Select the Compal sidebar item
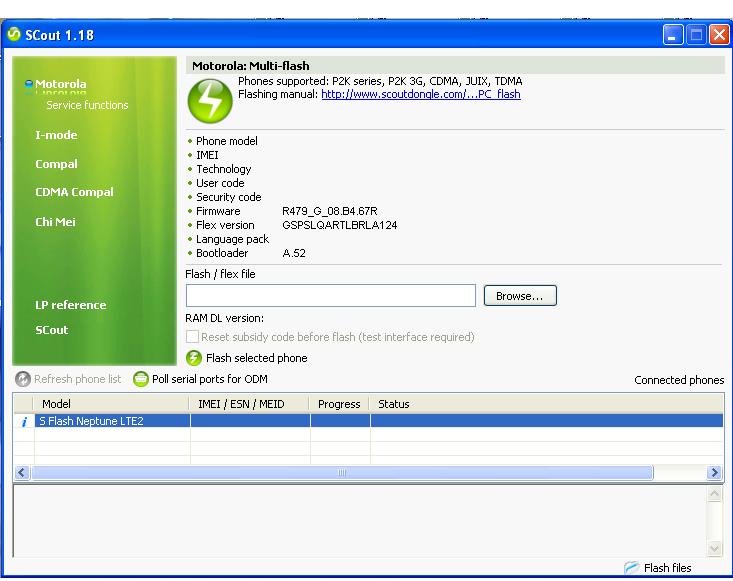The width and height of the screenshot is (733, 581). [56, 164]
